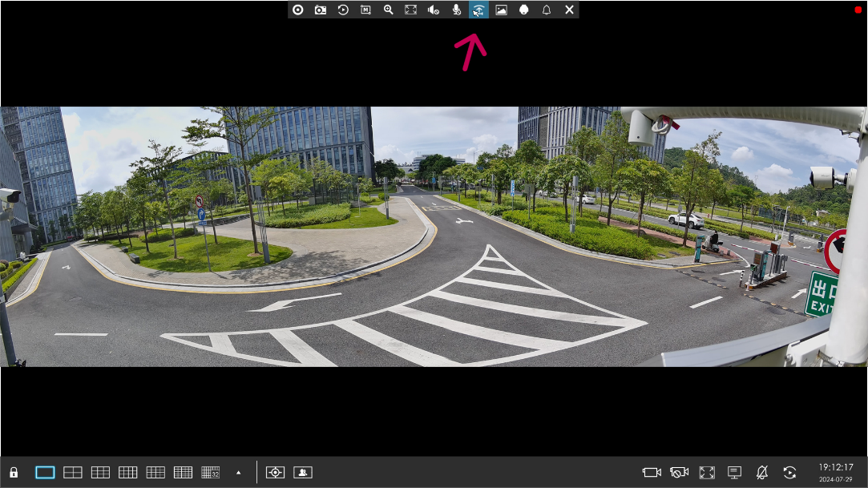Switch to four-window split layout
The image size is (868, 488).
coord(72,473)
